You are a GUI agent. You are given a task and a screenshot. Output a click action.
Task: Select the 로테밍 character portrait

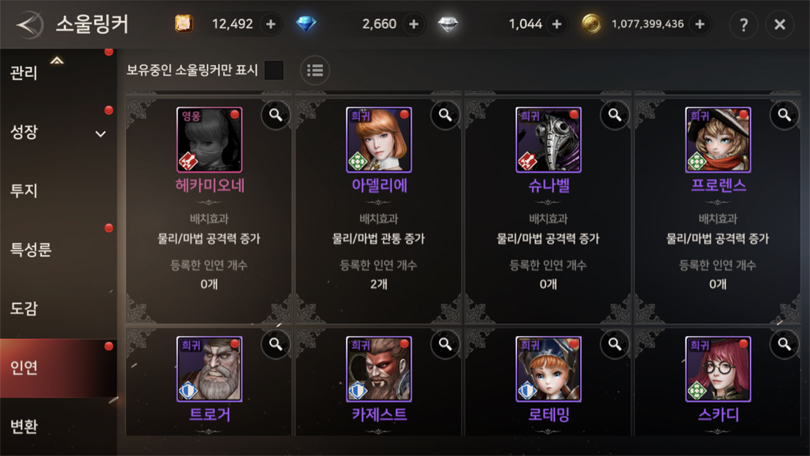pyautogui.click(x=548, y=369)
